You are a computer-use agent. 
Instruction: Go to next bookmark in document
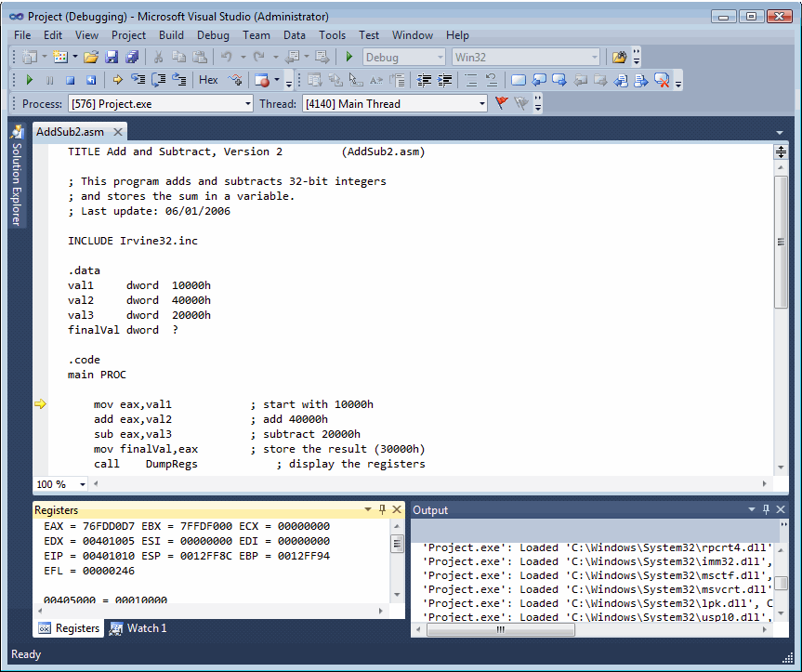641,80
